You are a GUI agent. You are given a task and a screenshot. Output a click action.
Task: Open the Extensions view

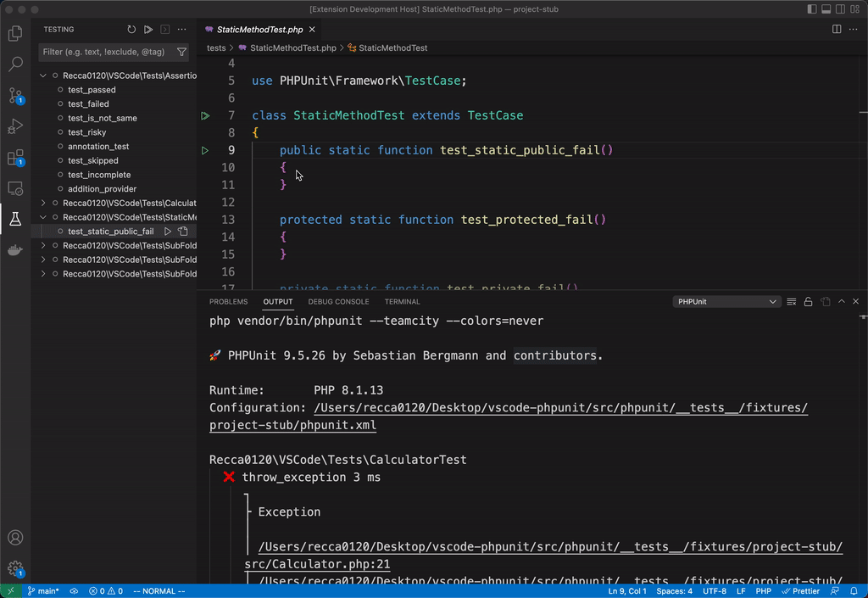point(15,158)
